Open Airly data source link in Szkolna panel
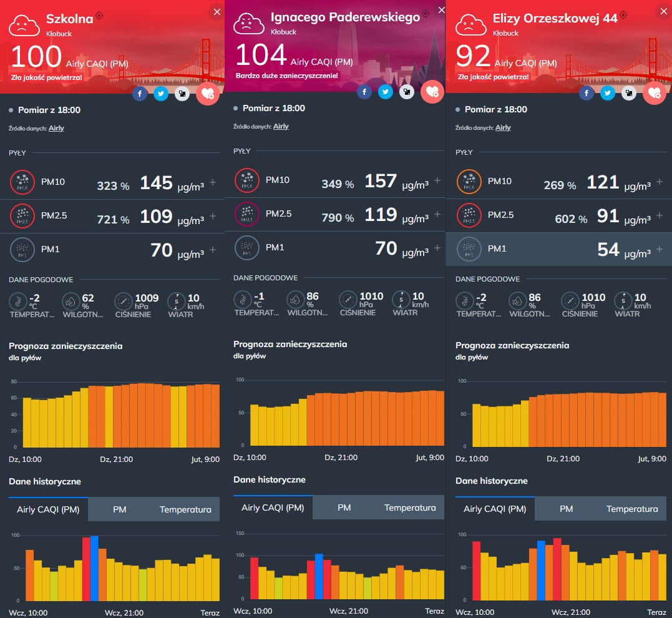This screenshot has height=618, width=672. pyautogui.click(x=57, y=128)
